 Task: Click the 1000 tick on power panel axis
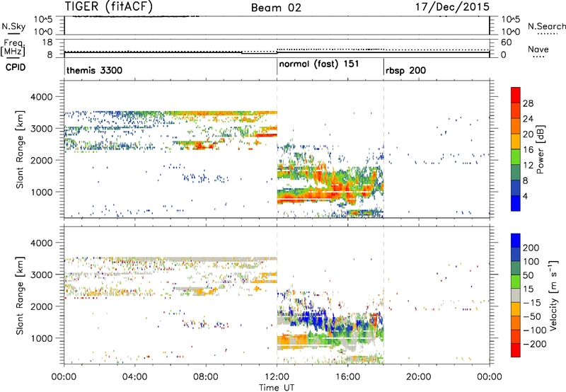point(42,192)
